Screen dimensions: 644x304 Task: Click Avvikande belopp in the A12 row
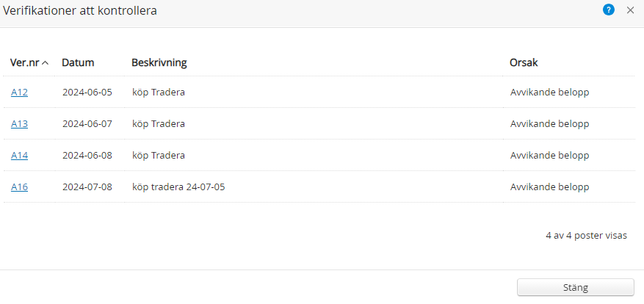point(549,93)
